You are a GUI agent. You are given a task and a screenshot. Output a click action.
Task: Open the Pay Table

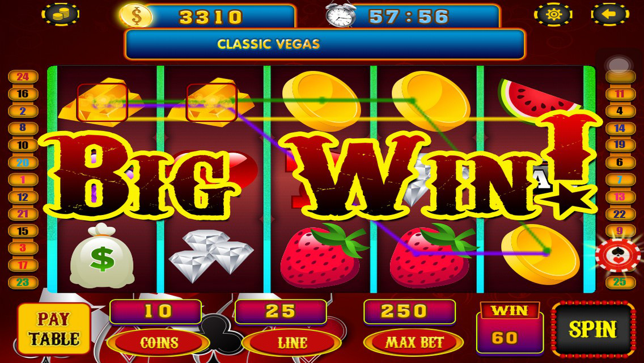tap(54, 330)
